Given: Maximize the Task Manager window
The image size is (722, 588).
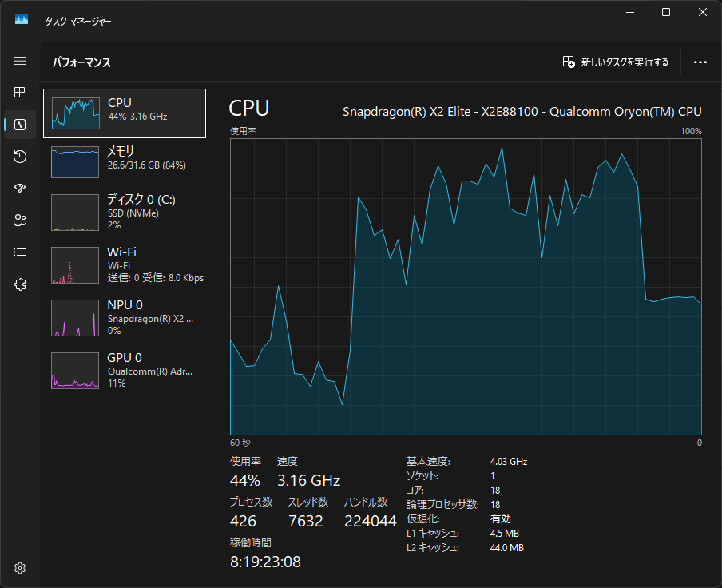Looking at the screenshot, I should pos(666,13).
